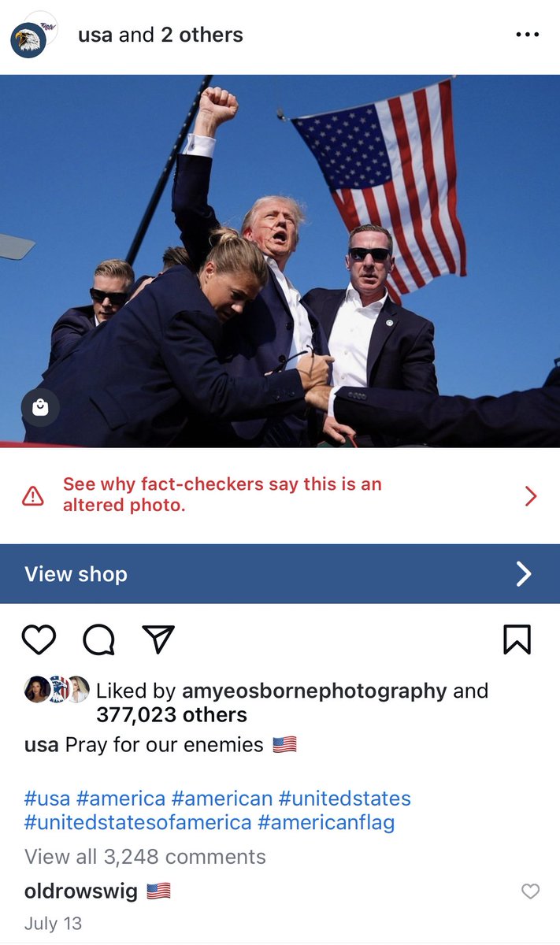The height and width of the screenshot is (945, 560).
Task: Open #unitedstatesofamerica hashtag
Action: 138,823
